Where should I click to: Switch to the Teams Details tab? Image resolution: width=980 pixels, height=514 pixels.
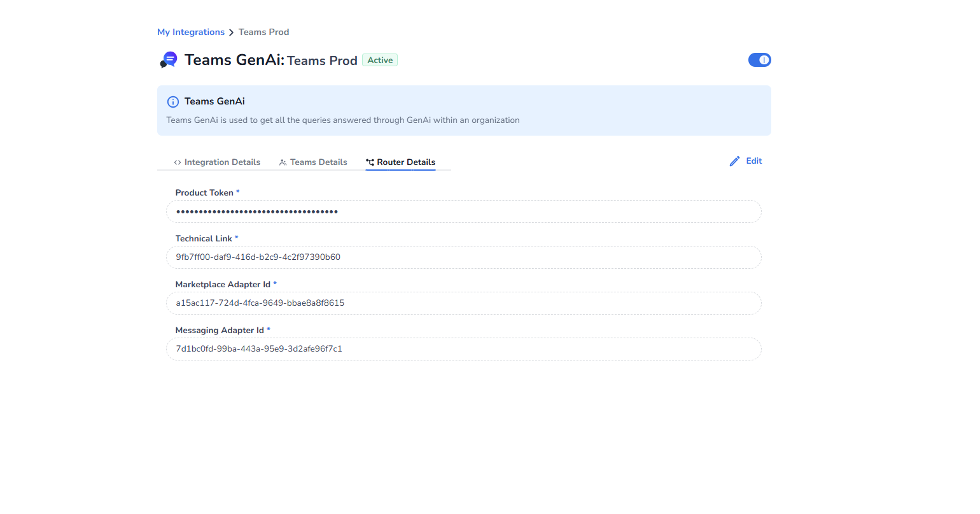313,162
